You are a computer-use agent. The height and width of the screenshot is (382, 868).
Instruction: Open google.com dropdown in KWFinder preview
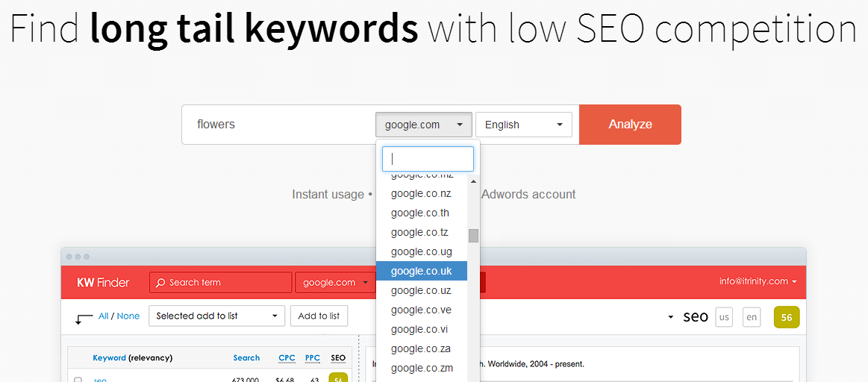335,282
